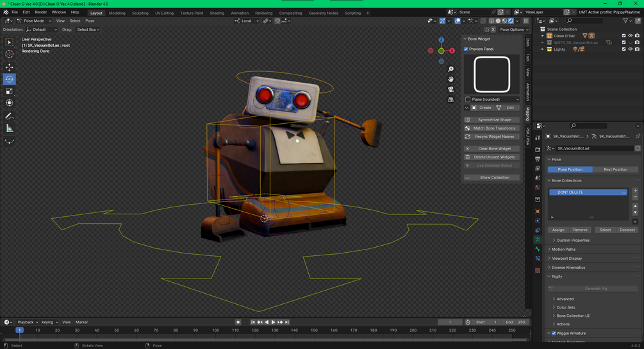Click the Symmetrize Shape button

(491, 119)
